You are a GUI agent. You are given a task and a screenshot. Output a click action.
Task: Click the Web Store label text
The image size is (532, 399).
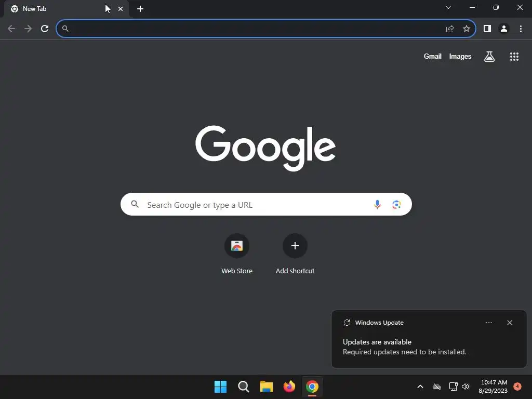coord(237,271)
